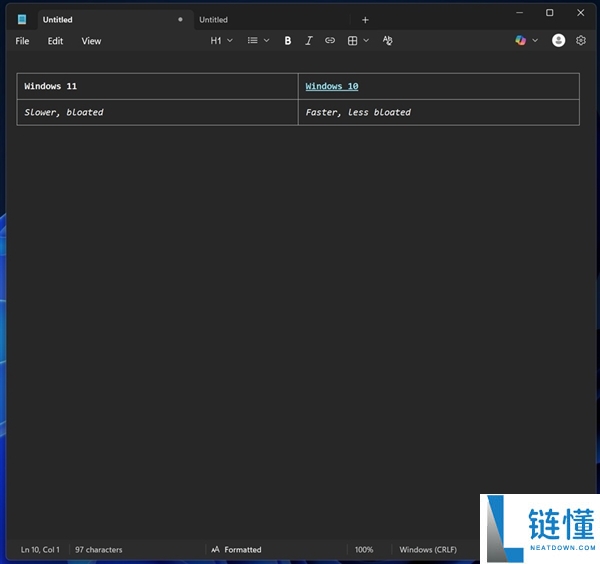Switch to the second Untitled tab

pyautogui.click(x=272, y=20)
